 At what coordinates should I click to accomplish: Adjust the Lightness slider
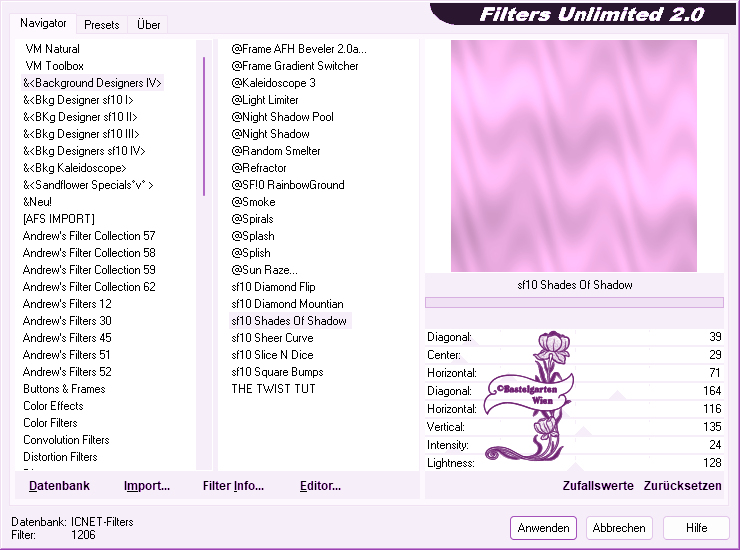574,463
